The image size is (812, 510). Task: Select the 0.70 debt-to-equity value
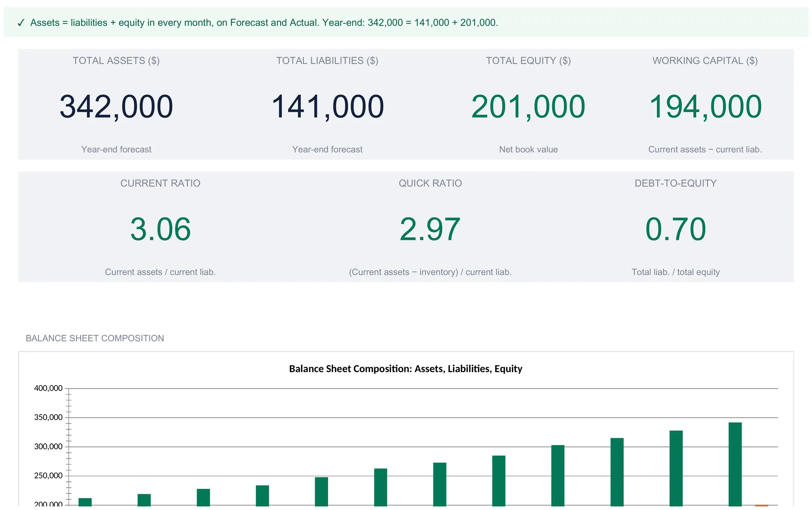(x=676, y=229)
